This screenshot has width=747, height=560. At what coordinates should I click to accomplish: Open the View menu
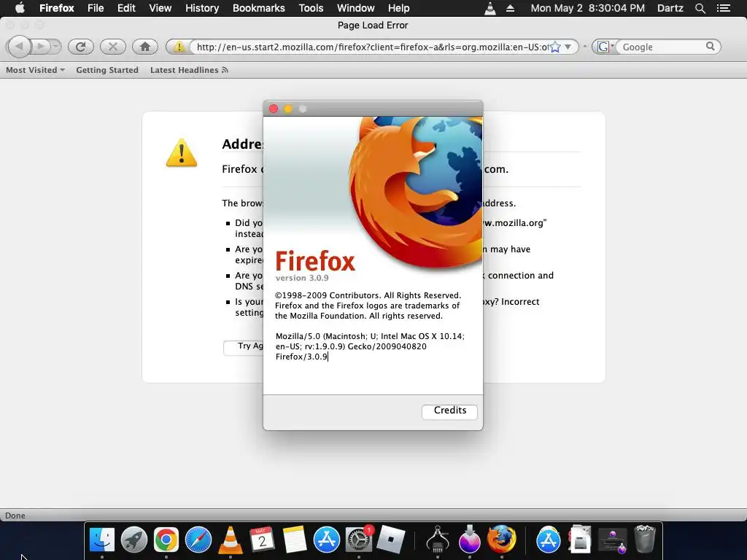tap(160, 8)
